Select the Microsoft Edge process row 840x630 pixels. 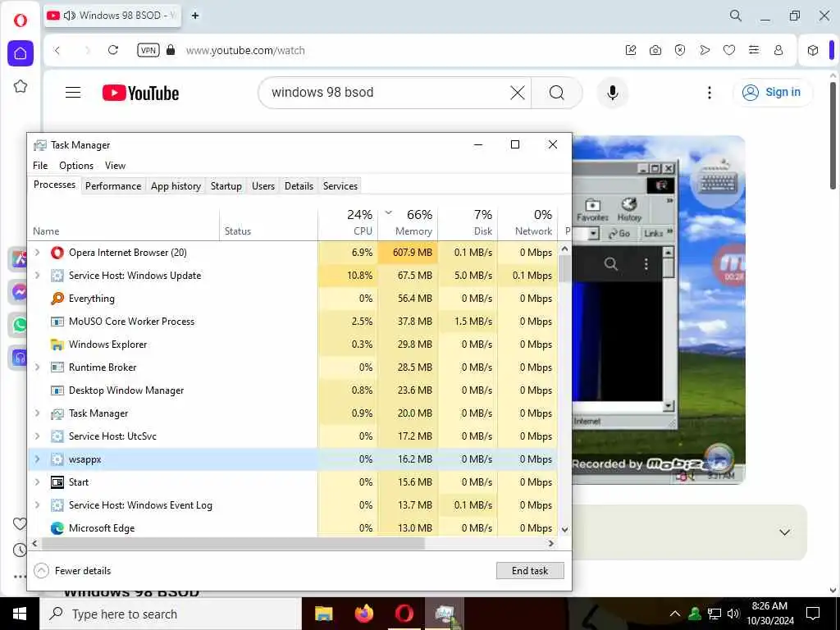click(293, 527)
